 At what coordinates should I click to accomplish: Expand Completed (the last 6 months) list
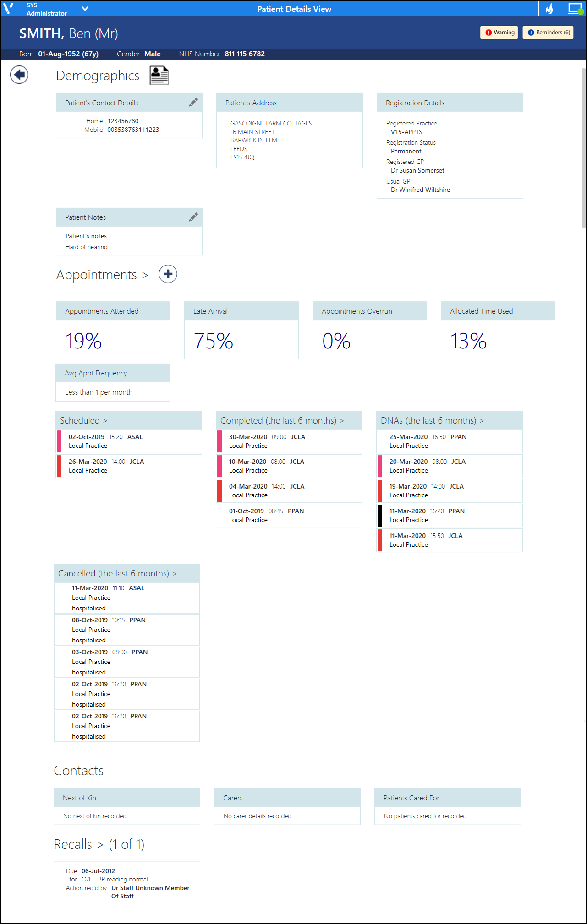(282, 420)
